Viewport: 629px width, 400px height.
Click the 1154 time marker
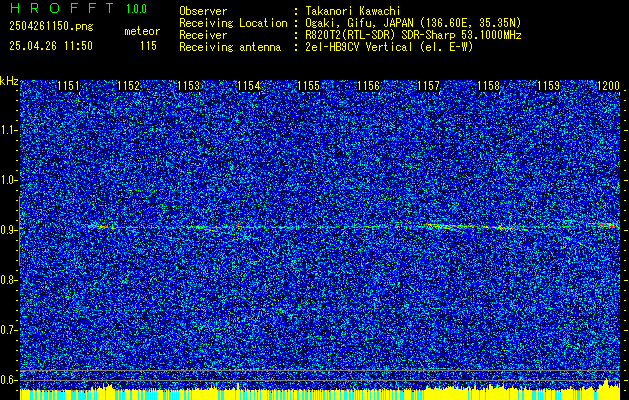pos(248,86)
